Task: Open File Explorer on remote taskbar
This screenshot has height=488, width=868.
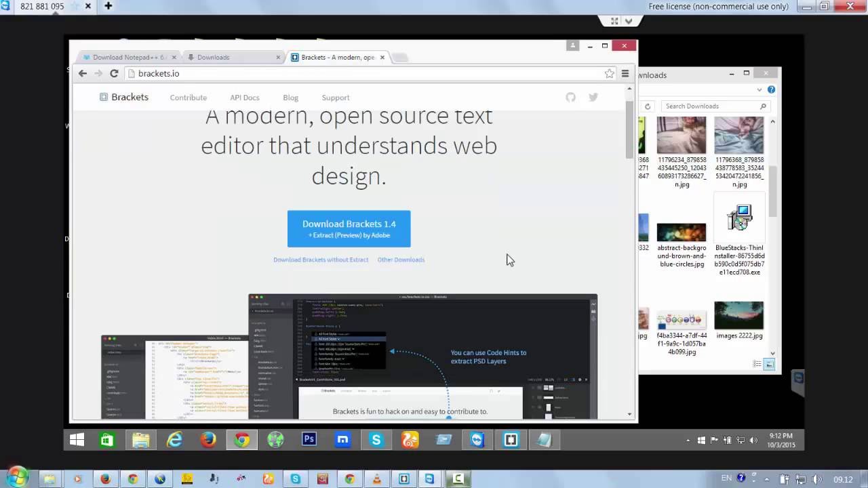Action: 140,440
